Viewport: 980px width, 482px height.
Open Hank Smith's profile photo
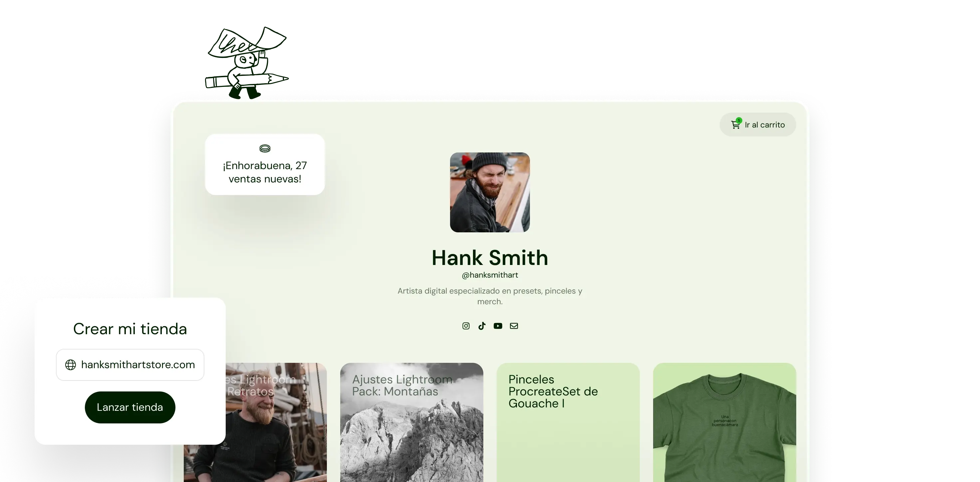[x=490, y=192]
